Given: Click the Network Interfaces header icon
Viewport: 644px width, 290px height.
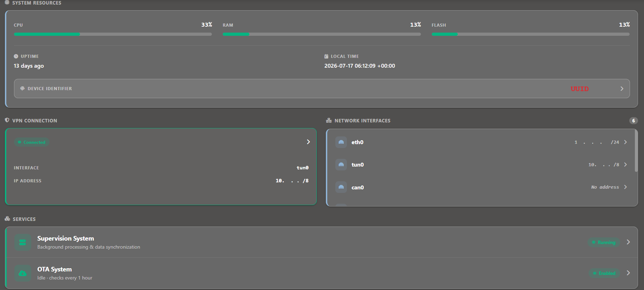Looking at the screenshot, I should tap(329, 120).
